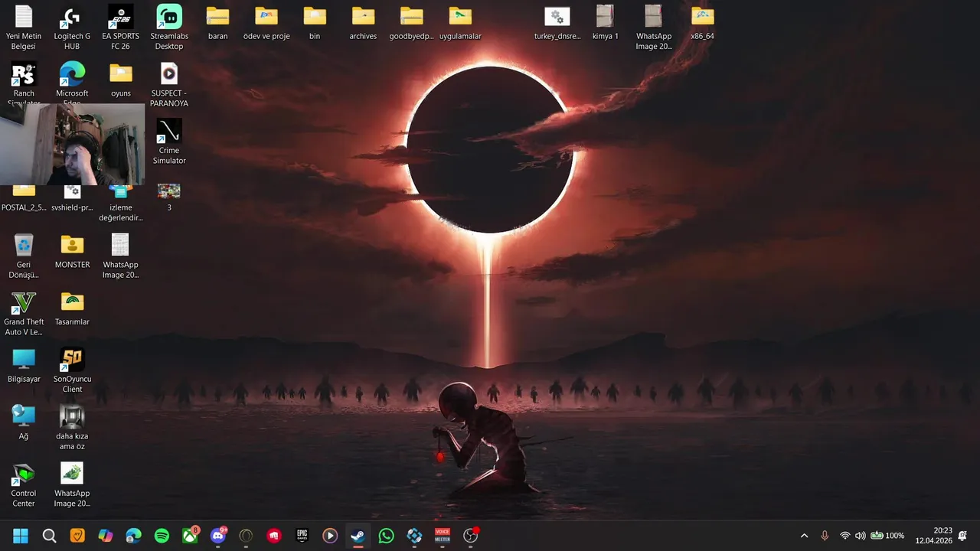Open the gold ring app in taskbar
The width and height of the screenshot is (980, 551).
246,536
